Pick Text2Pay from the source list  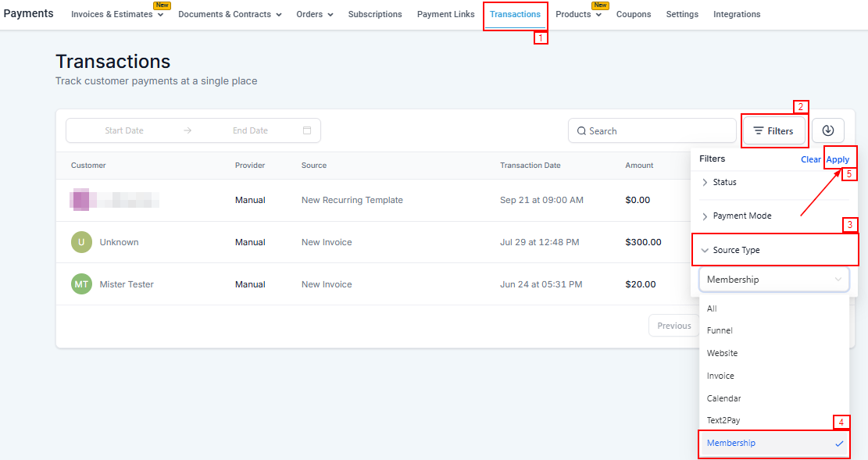coord(723,420)
